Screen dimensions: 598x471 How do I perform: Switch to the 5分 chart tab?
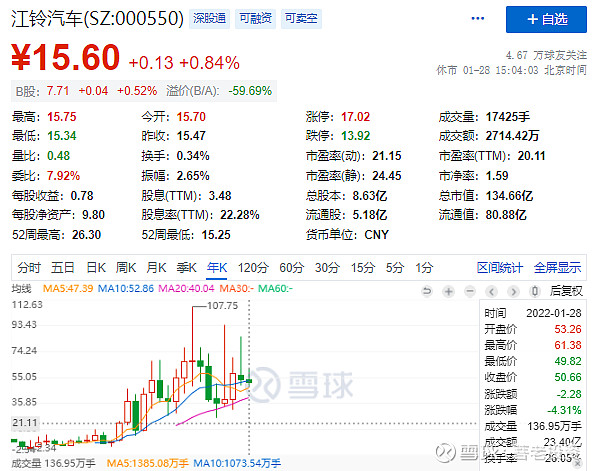[x=394, y=268]
